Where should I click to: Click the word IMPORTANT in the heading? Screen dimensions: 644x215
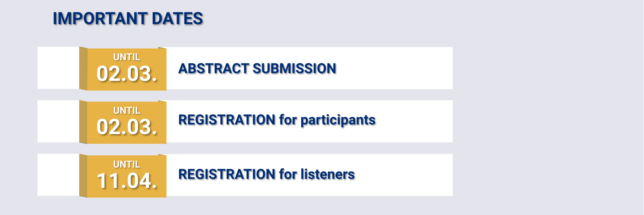[x=100, y=19]
